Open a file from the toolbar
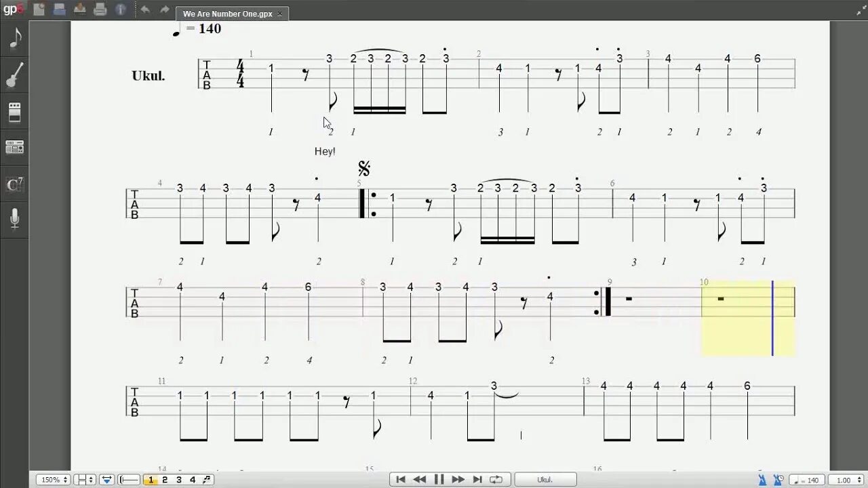 click(60, 9)
